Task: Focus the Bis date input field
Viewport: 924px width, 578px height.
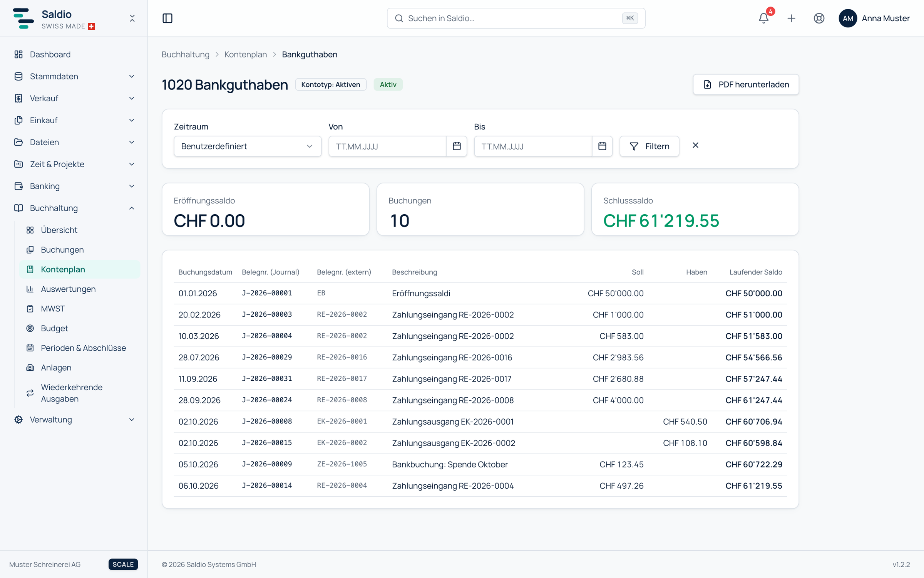Action: click(533, 146)
